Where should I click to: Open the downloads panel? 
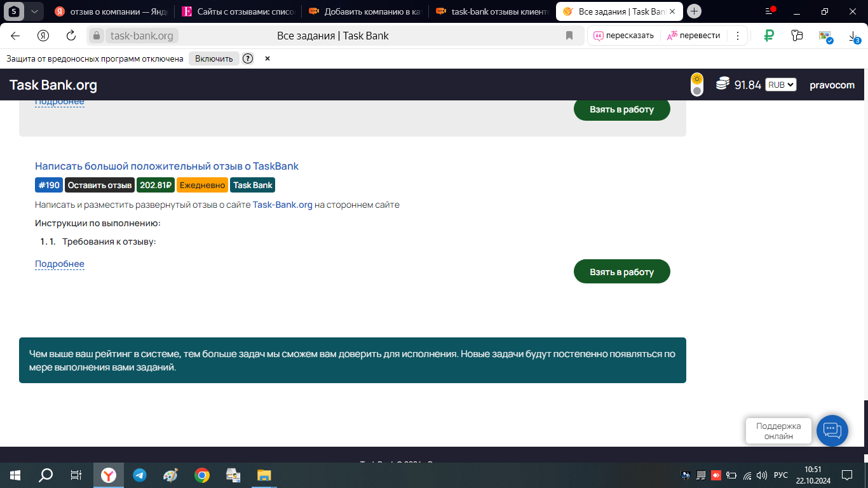click(x=854, y=37)
